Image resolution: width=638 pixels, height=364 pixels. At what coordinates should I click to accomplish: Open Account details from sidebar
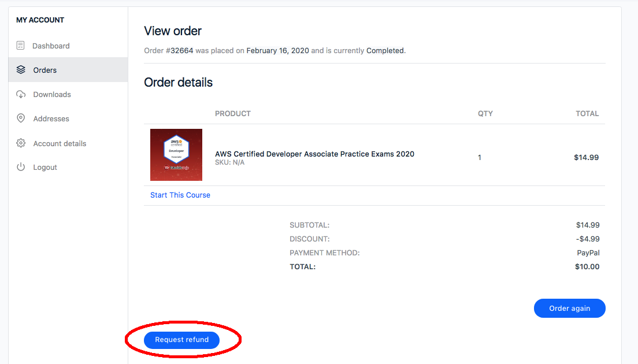60,143
